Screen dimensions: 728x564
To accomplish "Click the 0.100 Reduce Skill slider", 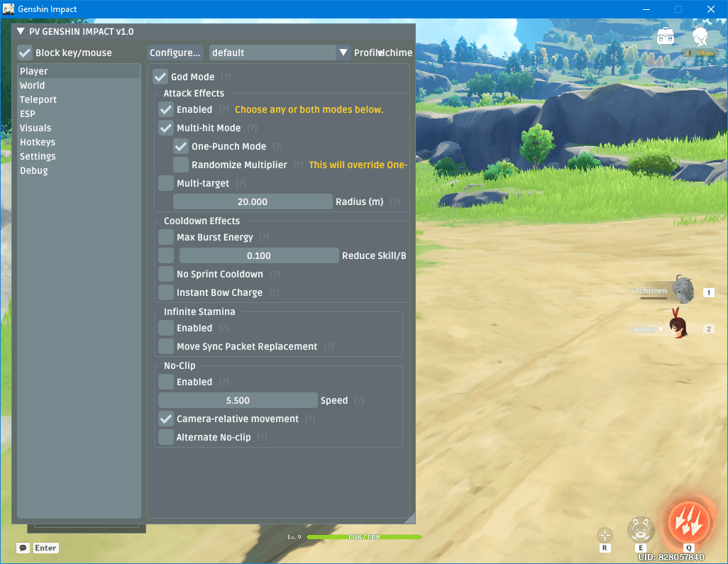I will [259, 256].
